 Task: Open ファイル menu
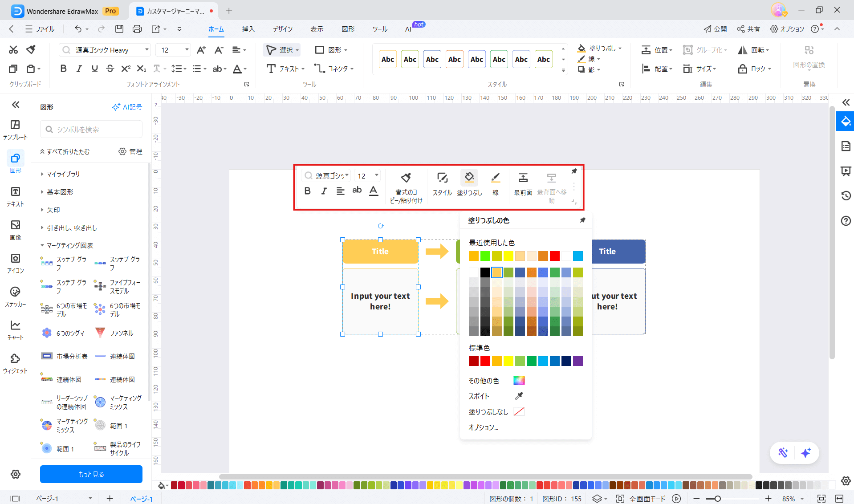point(40,29)
